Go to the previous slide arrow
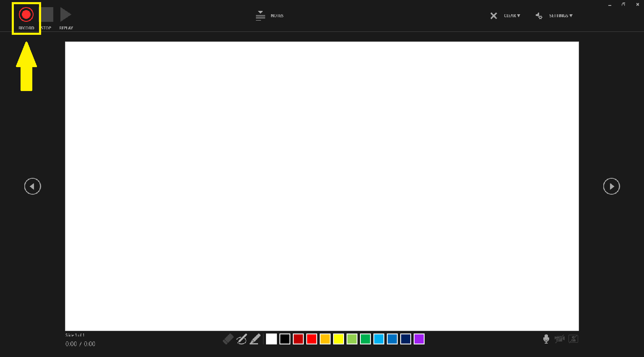Viewport: 644px width, 357px height. (x=32, y=186)
